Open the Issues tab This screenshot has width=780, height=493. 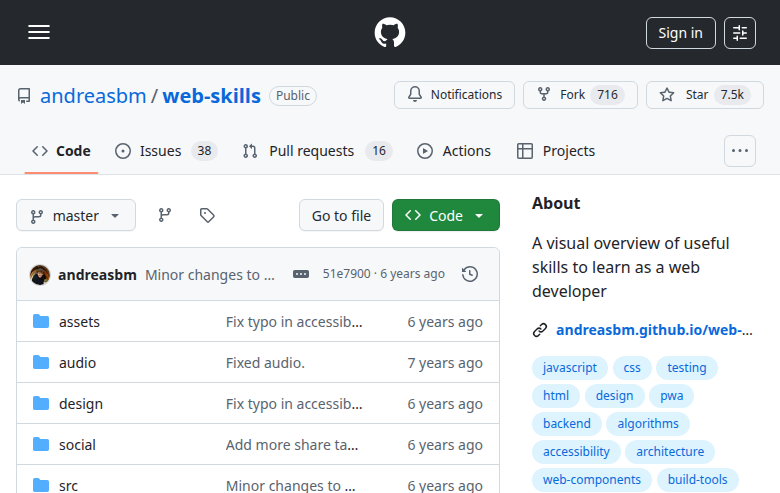point(166,151)
